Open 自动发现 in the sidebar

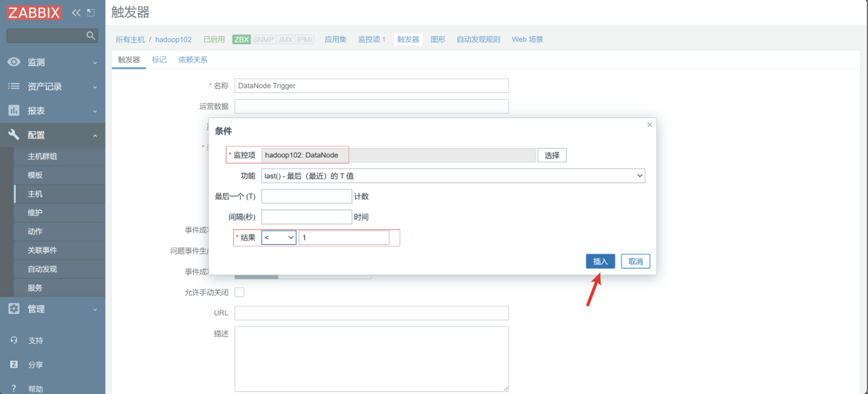(42, 269)
